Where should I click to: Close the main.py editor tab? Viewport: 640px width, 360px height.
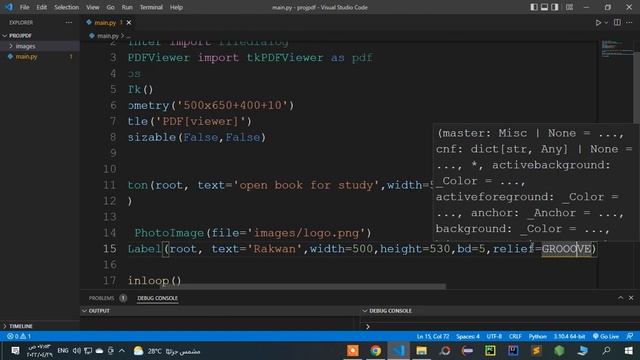[x=129, y=22]
